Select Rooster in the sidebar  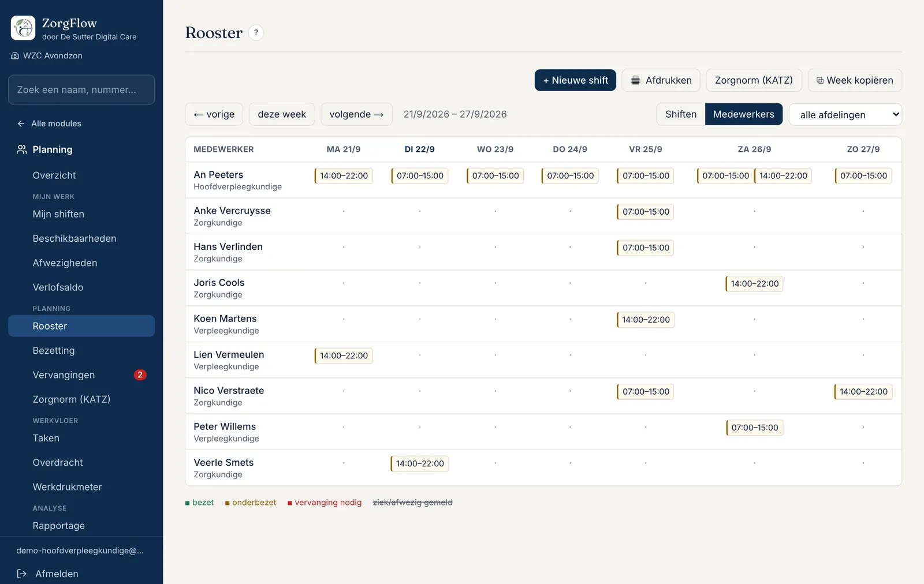pos(81,326)
